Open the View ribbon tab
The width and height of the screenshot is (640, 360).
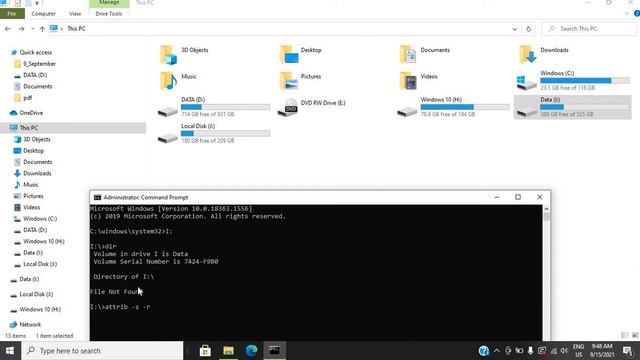pyautogui.click(x=75, y=13)
